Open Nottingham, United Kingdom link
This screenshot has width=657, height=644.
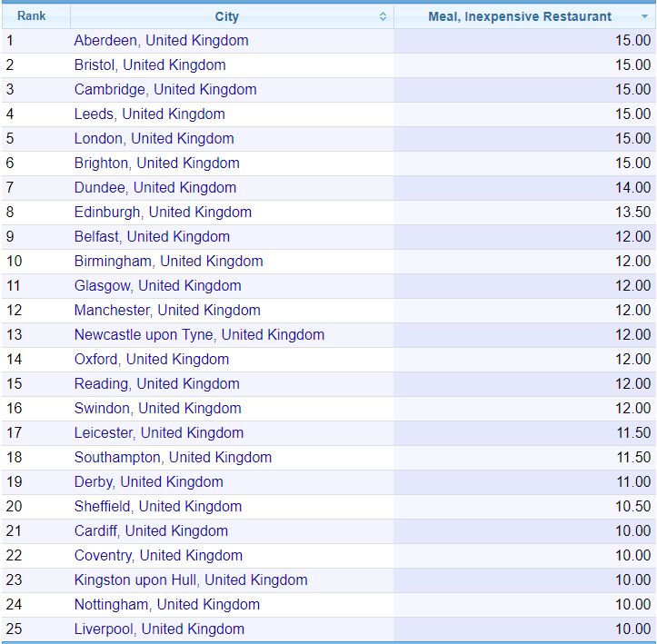click(x=167, y=604)
